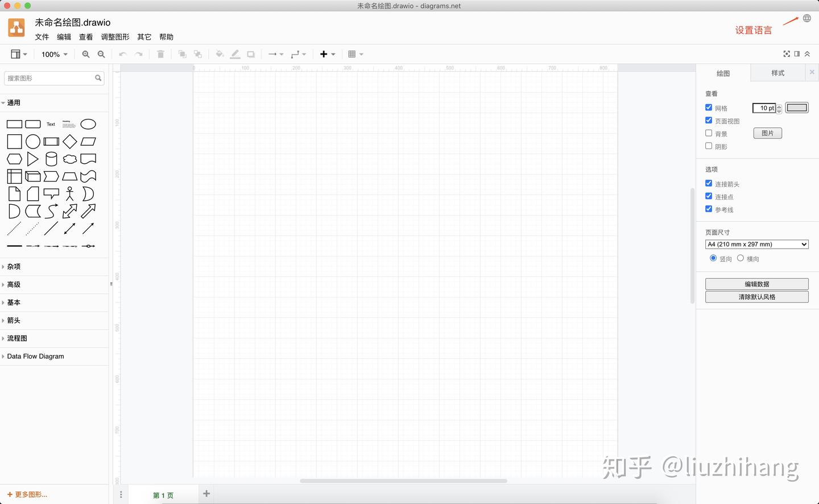This screenshot has height=504, width=819.
Task: Open the 100% zoom dropdown
Action: [55, 54]
